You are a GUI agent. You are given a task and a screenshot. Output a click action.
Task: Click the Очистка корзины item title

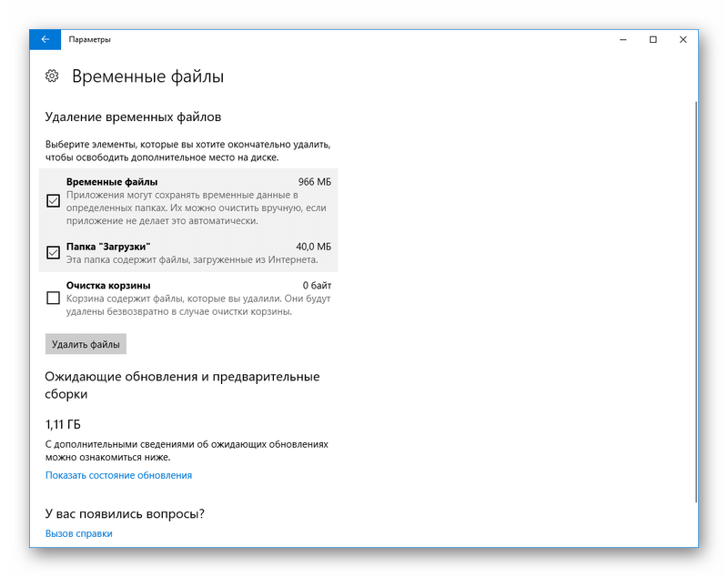tap(108, 286)
